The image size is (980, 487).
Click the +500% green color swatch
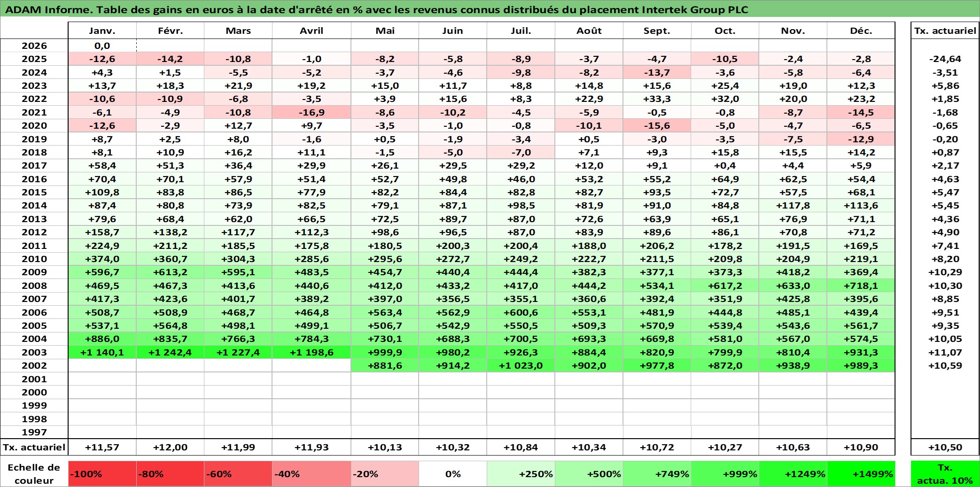(589, 474)
